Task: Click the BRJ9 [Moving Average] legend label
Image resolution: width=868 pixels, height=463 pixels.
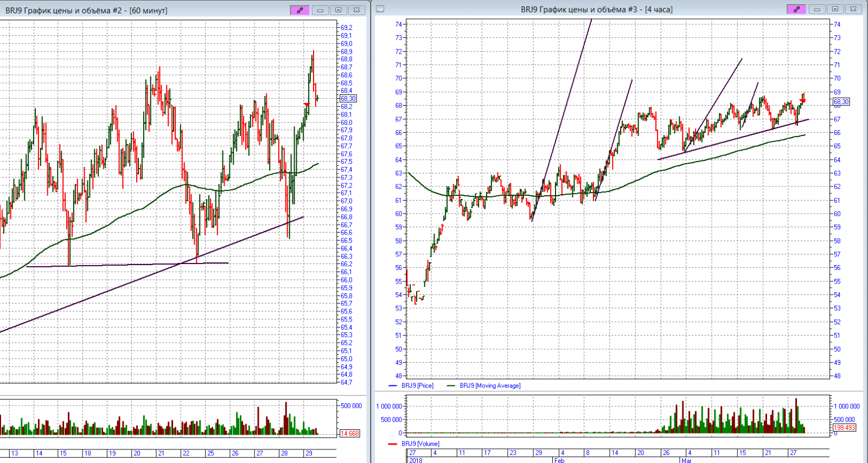Action: [490, 385]
